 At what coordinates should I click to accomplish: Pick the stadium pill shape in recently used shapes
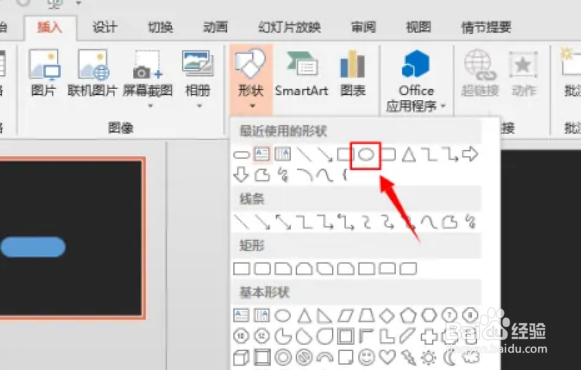tap(241, 155)
